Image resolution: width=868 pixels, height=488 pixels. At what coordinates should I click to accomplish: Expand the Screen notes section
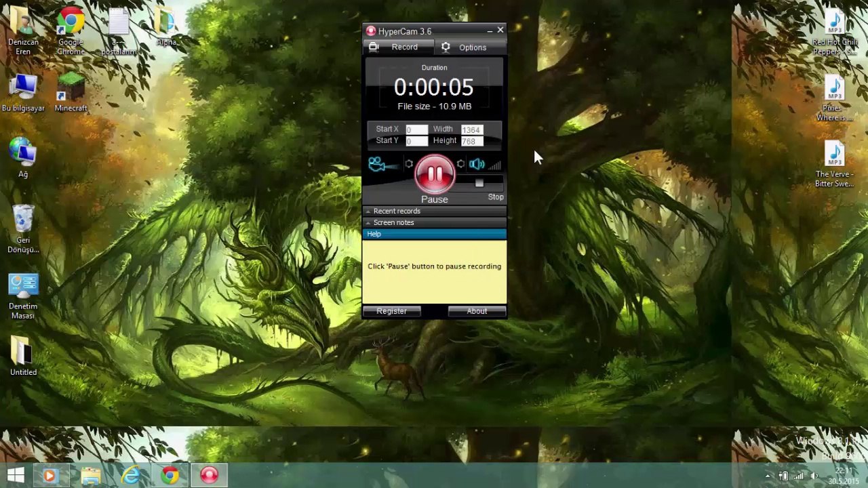[434, 222]
